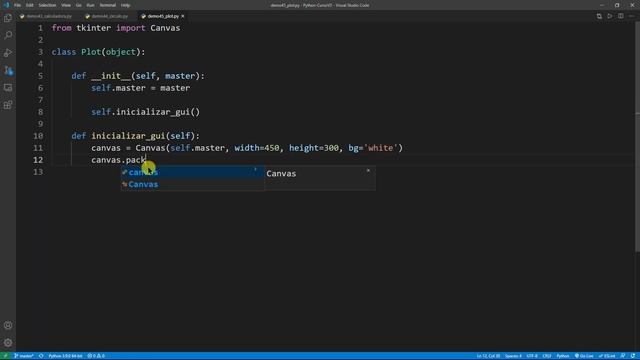Click the split editor right icon
The height and width of the screenshot is (360, 640).
620,16
